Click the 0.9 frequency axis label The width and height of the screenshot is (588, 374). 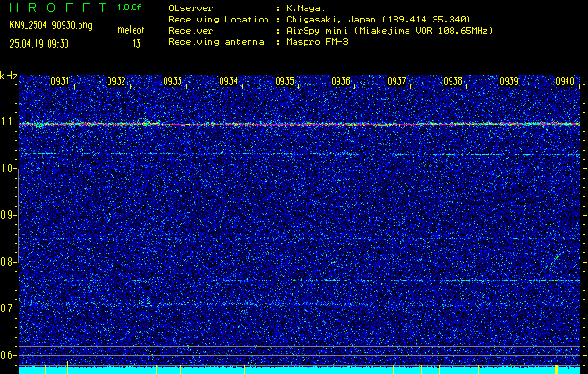pyautogui.click(x=7, y=215)
